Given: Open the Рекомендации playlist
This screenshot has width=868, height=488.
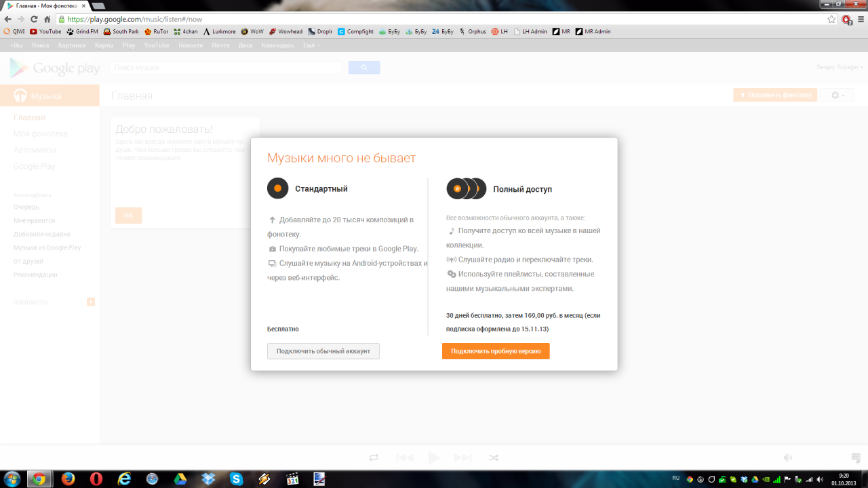Looking at the screenshot, I should [35, 274].
